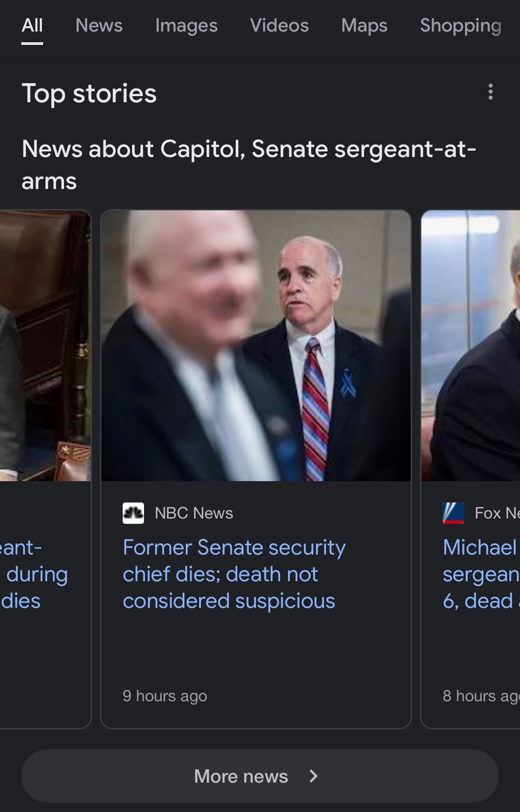Open the Videos tab
The width and height of the screenshot is (520, 812).
(x=279, y=26)
